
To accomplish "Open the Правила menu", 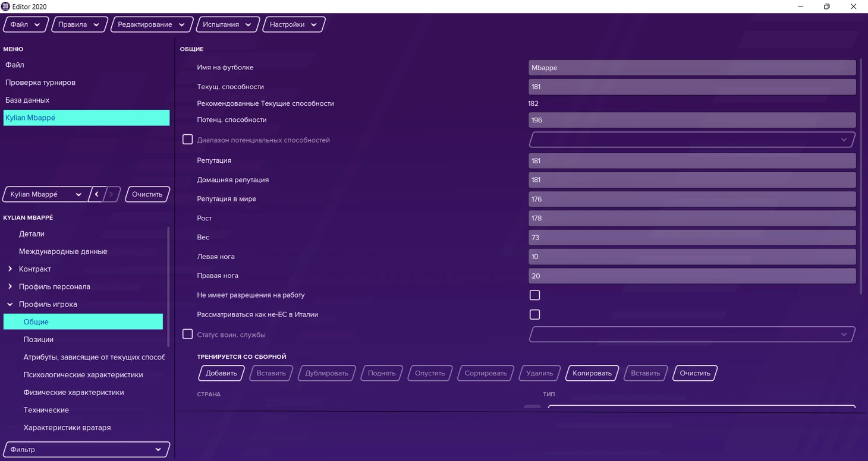I will coord(79,24).
